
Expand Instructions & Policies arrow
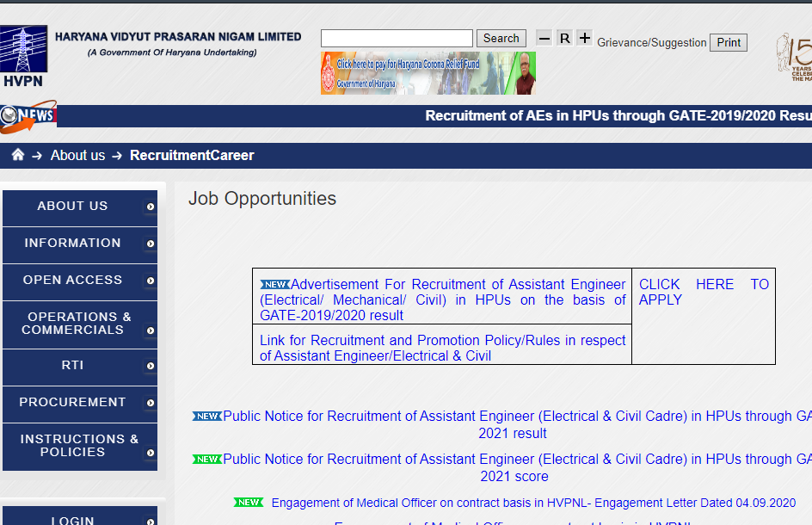(x=151, y=453)
